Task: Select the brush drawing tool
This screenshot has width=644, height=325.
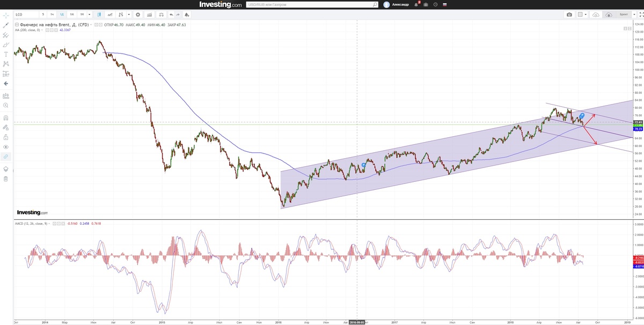Action: click(6, 45)
